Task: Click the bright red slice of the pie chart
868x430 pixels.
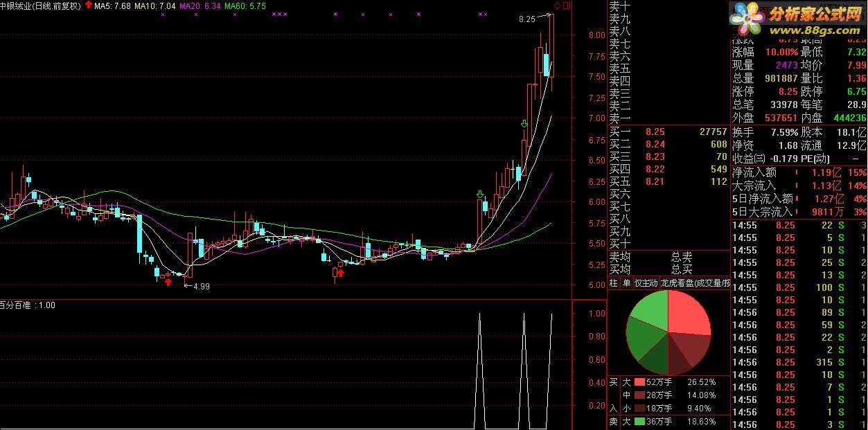Action: point(688,315)
